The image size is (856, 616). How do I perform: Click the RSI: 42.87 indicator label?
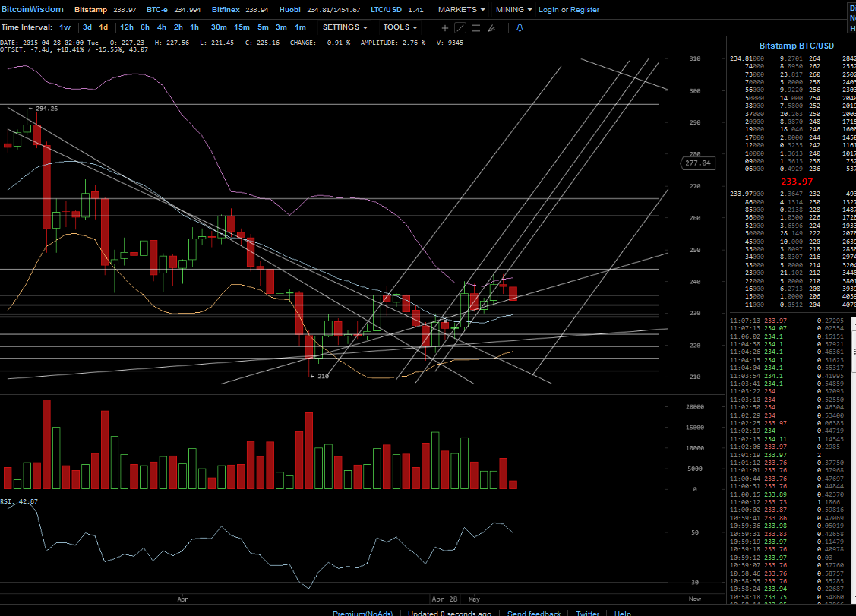pos(19,501)
